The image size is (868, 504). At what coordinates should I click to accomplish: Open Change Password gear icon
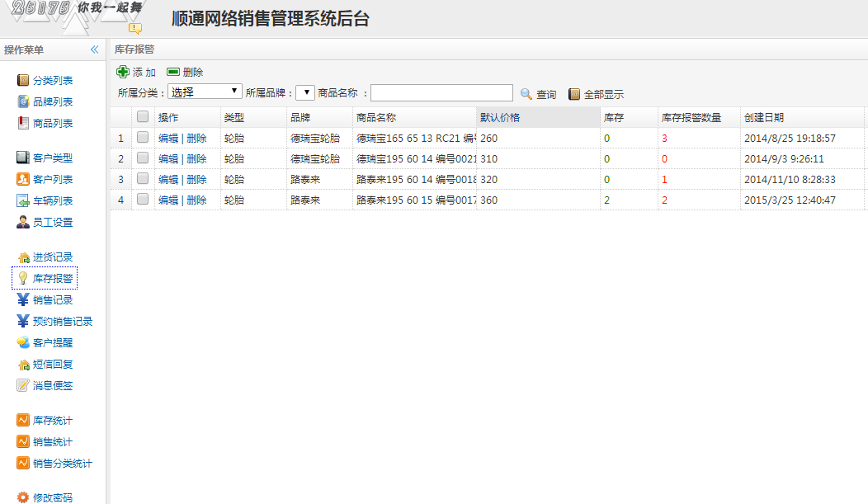click(x=23, y=497)
